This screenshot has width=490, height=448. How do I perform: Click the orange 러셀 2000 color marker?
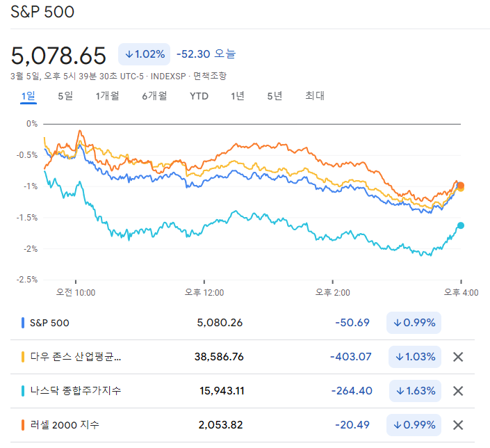(x=23, y=425)
